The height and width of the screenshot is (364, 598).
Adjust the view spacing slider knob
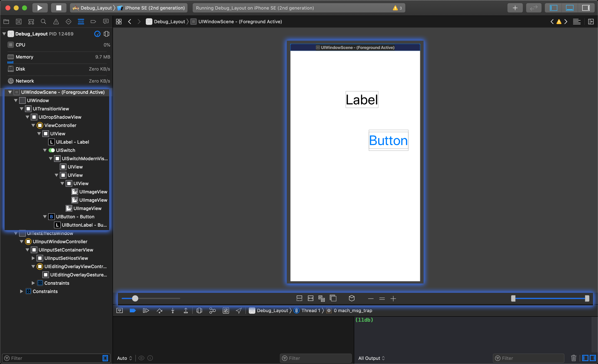pyautogui.click(x=135, y=298)
